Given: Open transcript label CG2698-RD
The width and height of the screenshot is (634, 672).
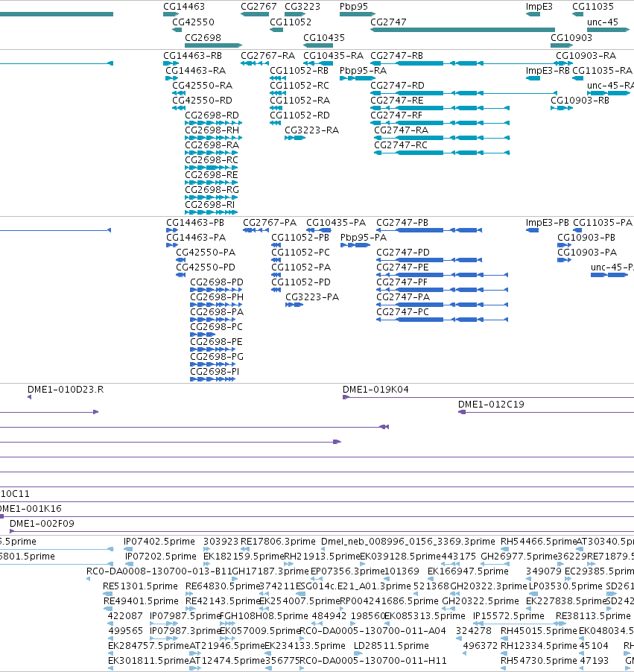Looking at the screenshot, I should coord(212,115).
